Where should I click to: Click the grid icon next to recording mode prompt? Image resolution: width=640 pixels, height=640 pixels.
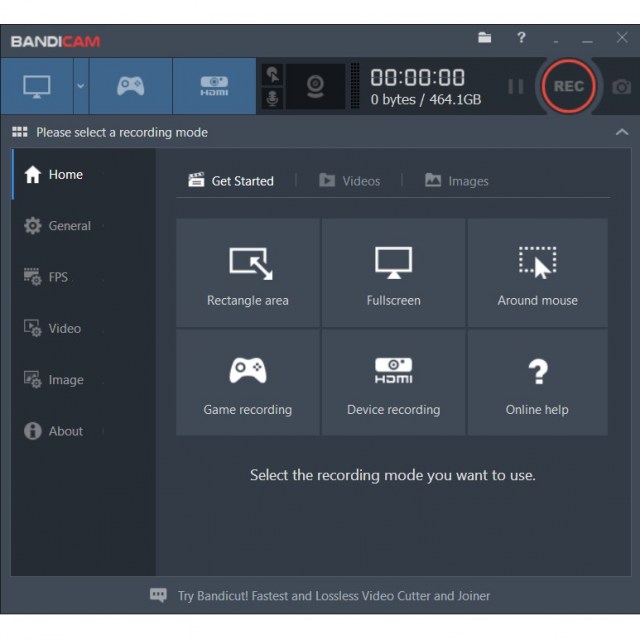(x=20, y=132)
